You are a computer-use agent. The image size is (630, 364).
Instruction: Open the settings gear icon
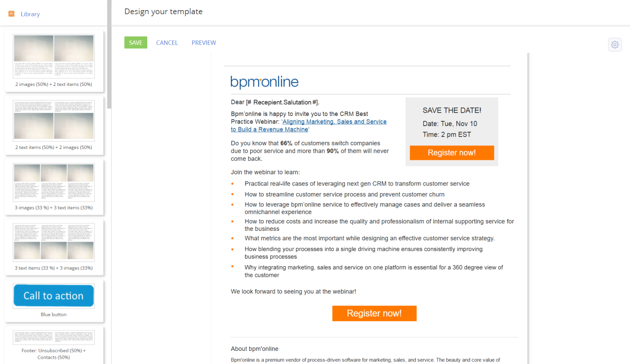pos(615,45)
